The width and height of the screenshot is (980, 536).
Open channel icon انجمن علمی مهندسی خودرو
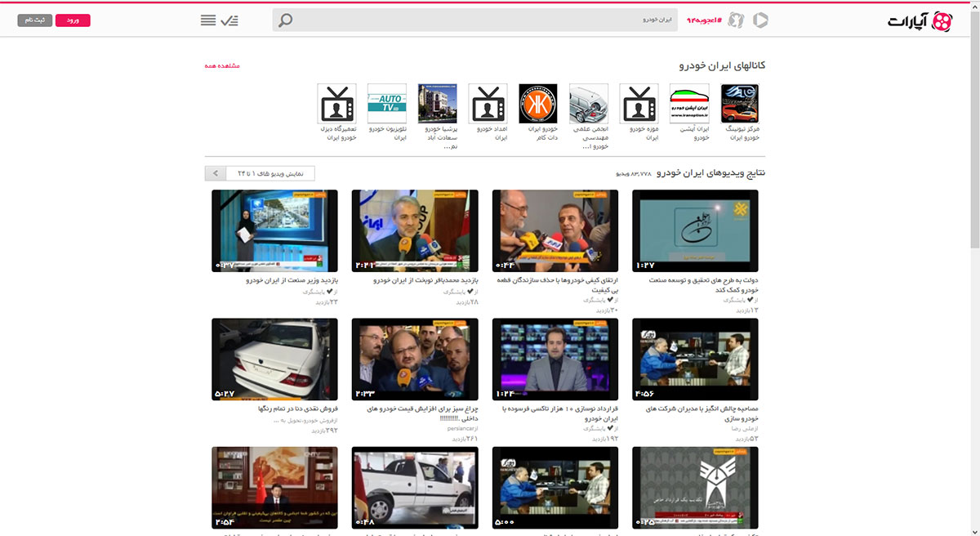tap(588, 104)
